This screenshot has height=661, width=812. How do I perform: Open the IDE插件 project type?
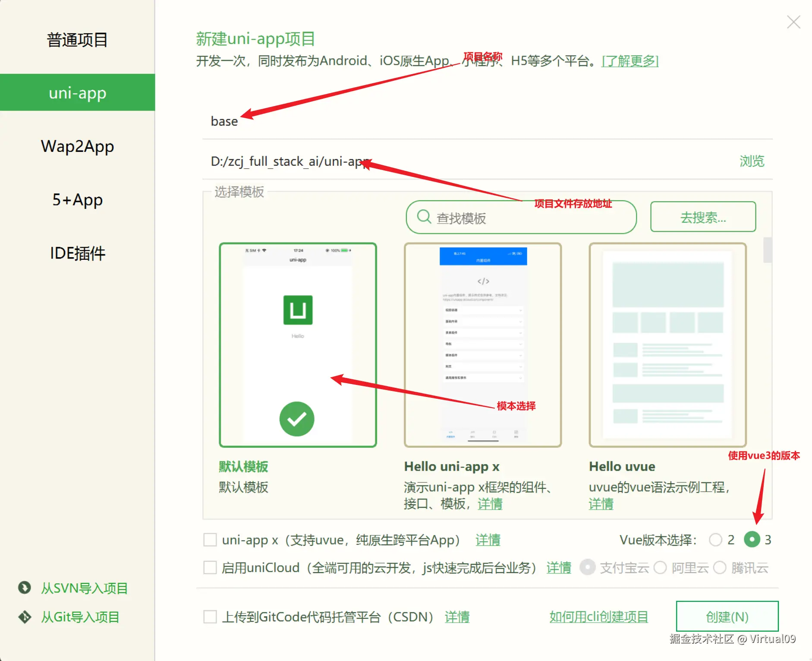77,253
